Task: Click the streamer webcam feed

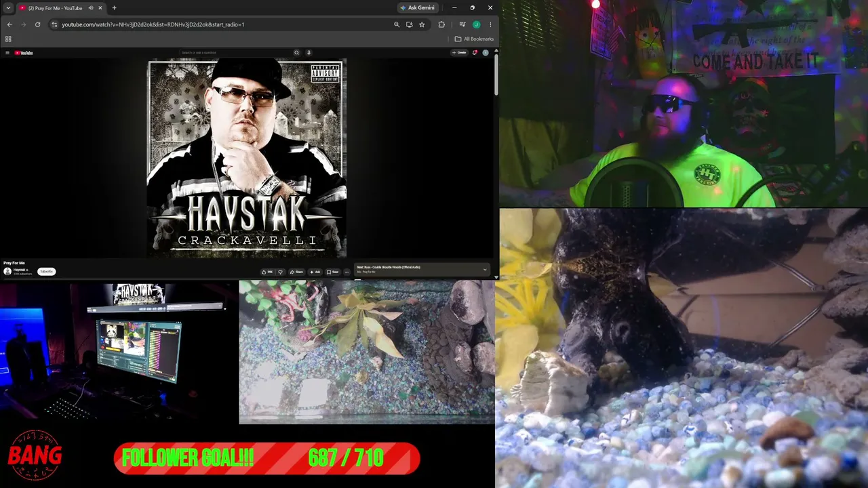Action: point(684,103)
